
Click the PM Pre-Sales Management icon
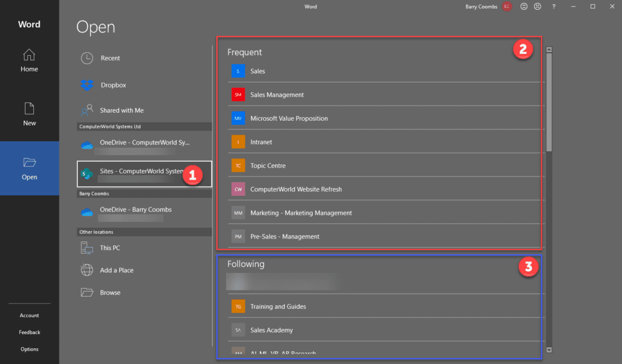click(238, 237)
